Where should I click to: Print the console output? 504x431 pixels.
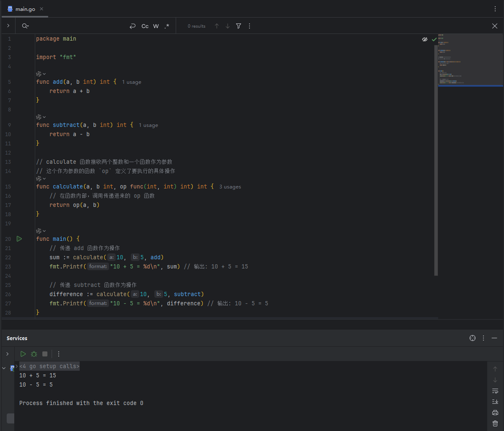[x=495, y=413]
